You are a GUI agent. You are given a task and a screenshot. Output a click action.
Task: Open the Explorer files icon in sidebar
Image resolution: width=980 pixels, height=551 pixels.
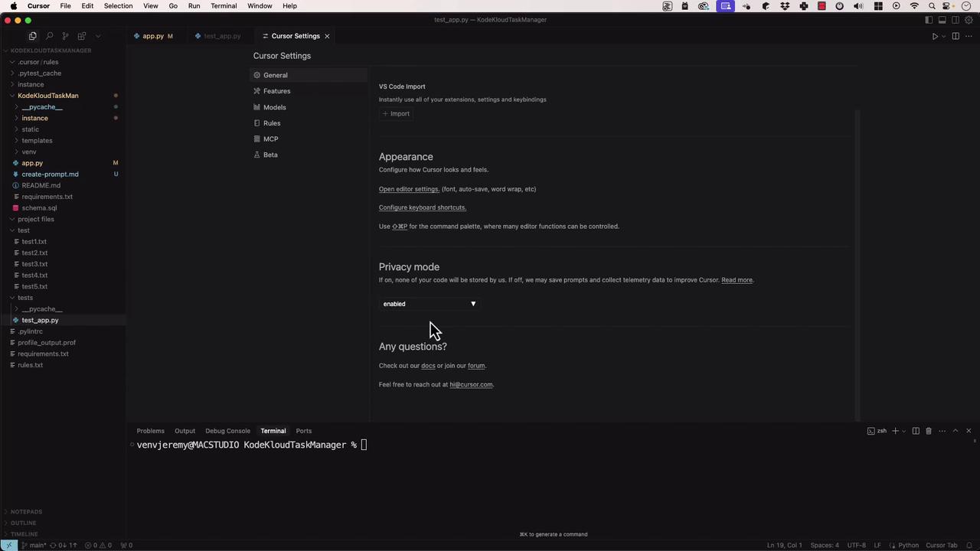(x=32, y=36)
